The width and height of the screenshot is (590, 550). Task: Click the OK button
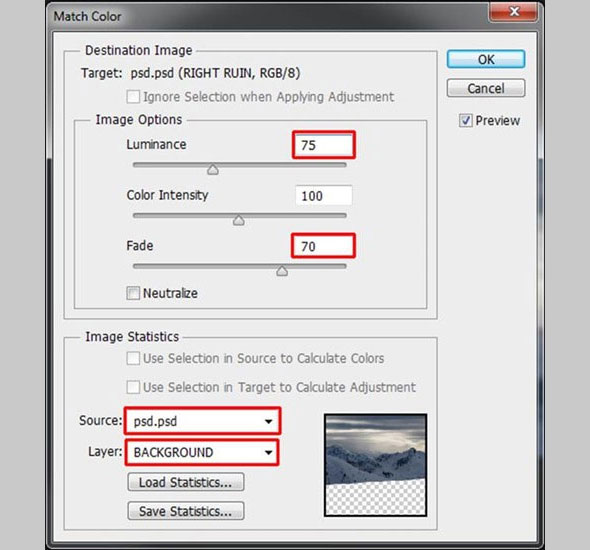click(x=486, y=59)
